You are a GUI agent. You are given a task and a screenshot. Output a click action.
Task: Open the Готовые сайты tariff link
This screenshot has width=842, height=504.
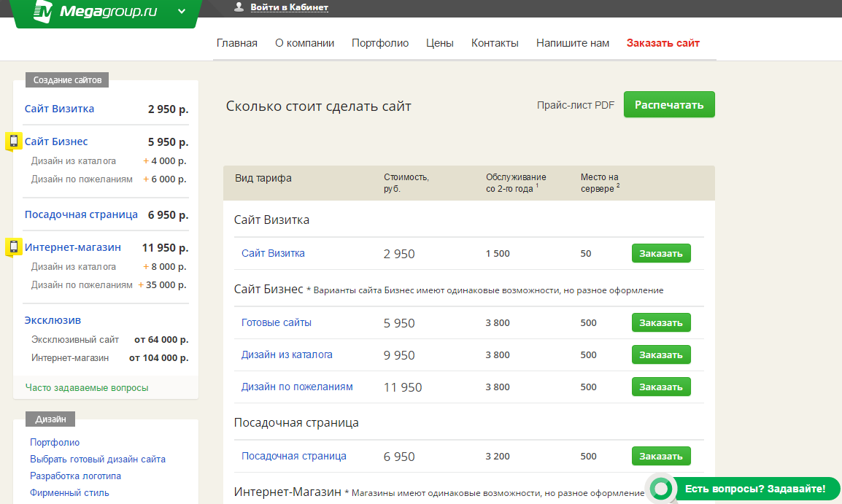tap(277, 322)
